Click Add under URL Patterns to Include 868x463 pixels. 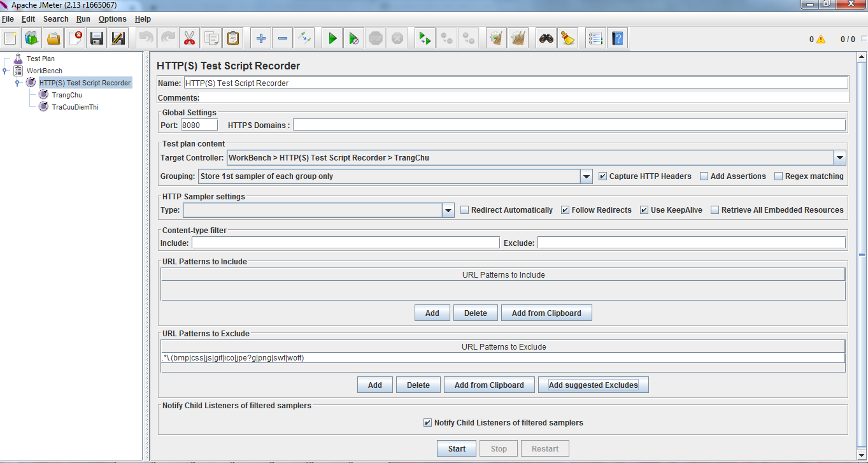click(x=432, y=313)
